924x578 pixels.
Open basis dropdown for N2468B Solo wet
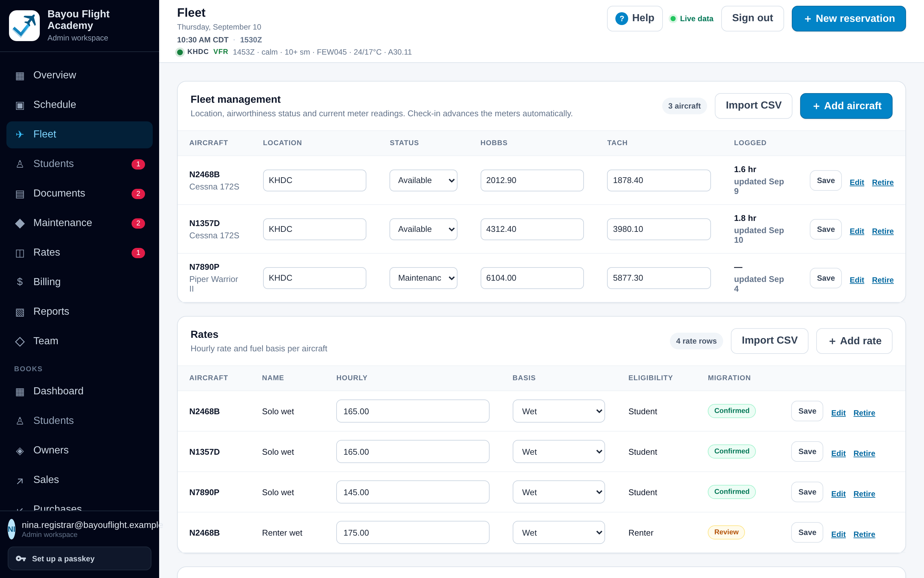(x=559, y=411)
